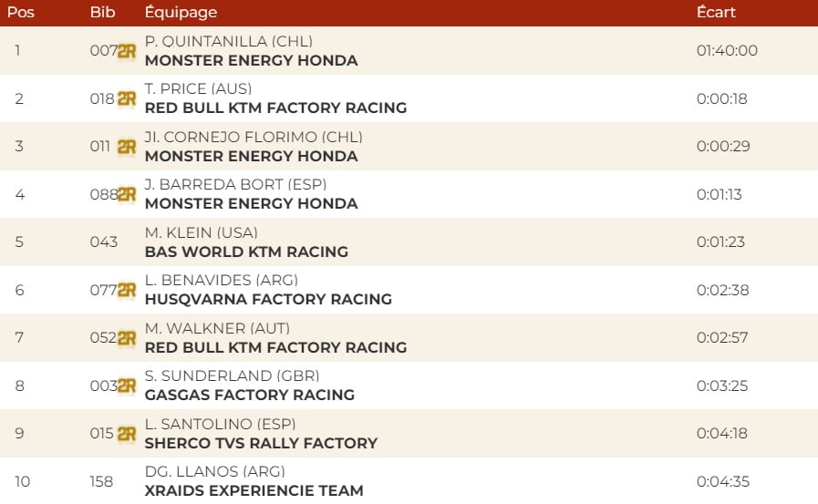Click the 2R badge beside bib 003
818x504 pixels.
[127, 386]
